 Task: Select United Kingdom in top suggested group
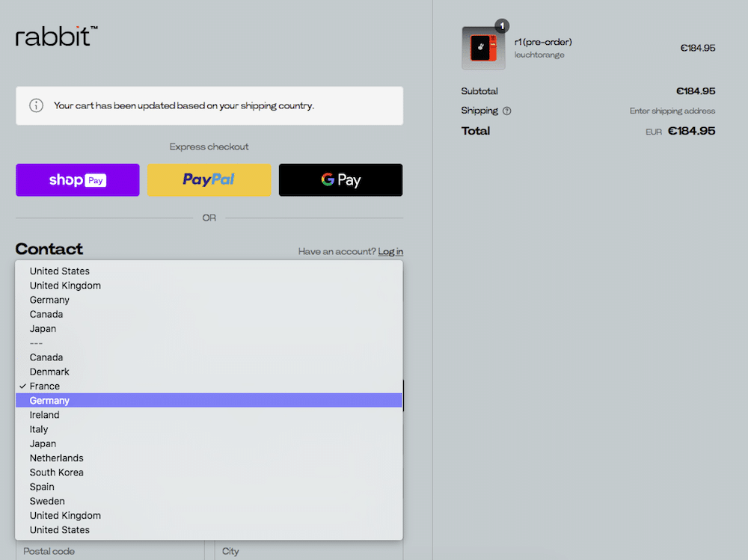coord(209,286)
